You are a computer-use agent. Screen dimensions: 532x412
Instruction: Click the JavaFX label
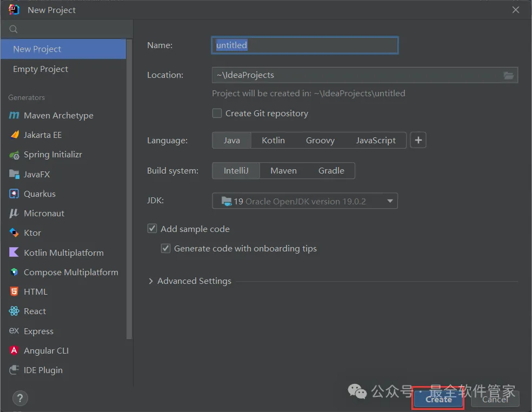37,175
